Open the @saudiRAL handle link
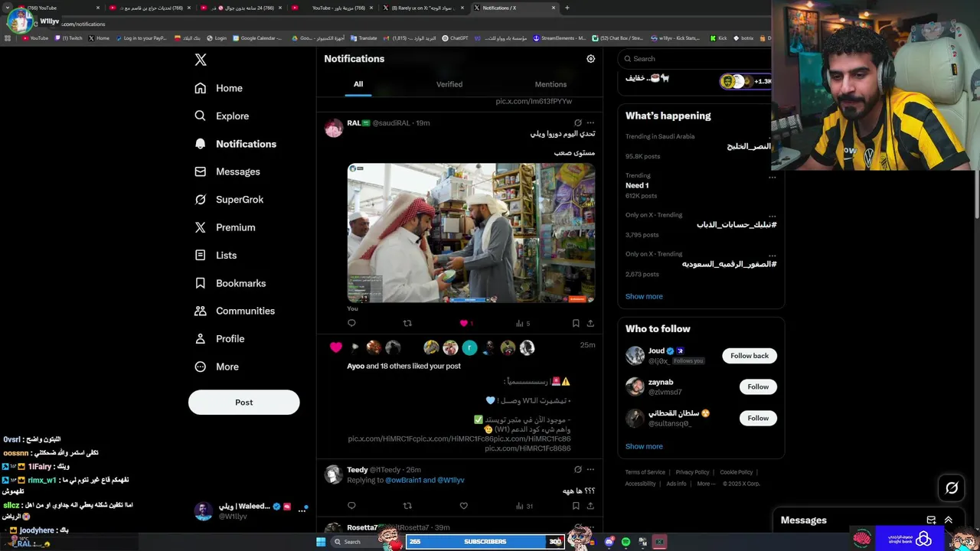The width and height of the screenshot is (980, 551). [x=391, y=123]
